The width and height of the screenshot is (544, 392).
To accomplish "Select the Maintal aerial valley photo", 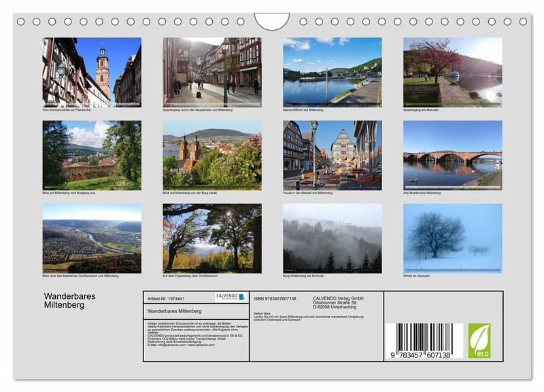I will pyautogui.click(x=92, y=238).
